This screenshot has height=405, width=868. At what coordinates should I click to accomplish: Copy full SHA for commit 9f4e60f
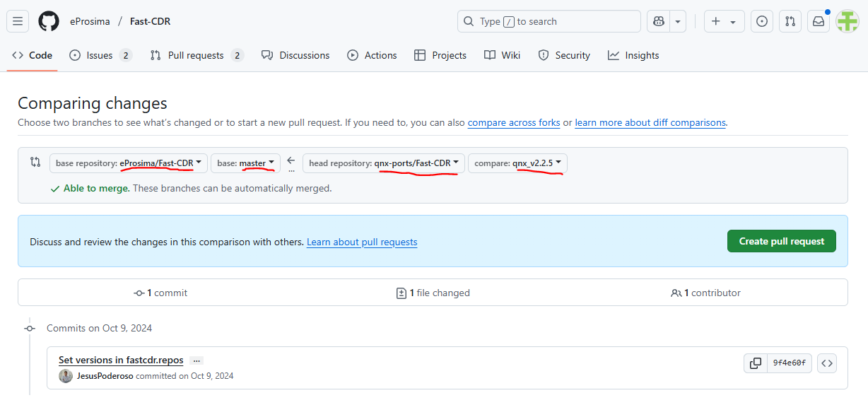click(756, 363)
